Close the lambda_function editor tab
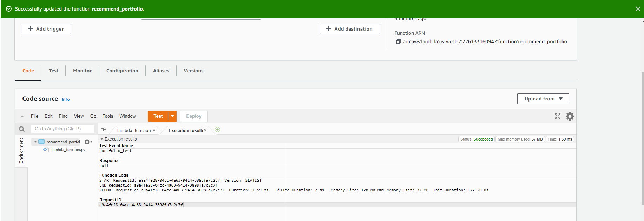 [x=154, y=130]
